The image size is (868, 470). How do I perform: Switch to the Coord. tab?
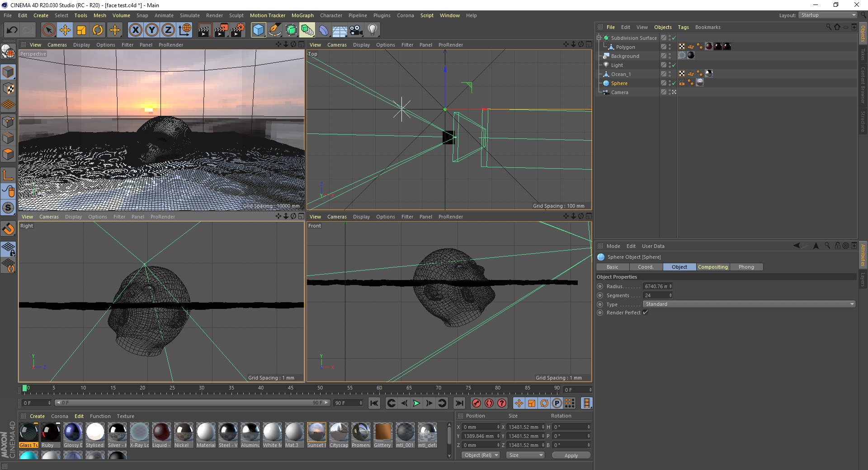(x=646, y=267)
